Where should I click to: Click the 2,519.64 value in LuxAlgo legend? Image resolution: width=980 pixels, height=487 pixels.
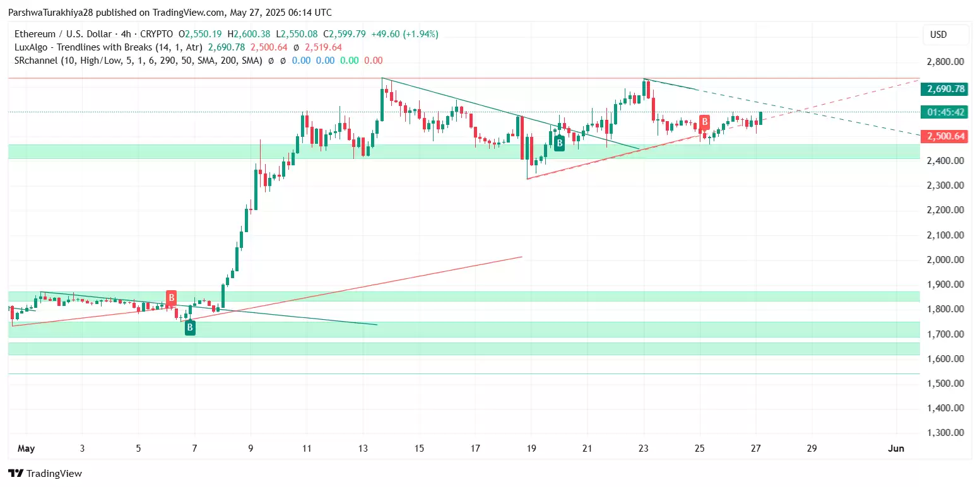323,47
